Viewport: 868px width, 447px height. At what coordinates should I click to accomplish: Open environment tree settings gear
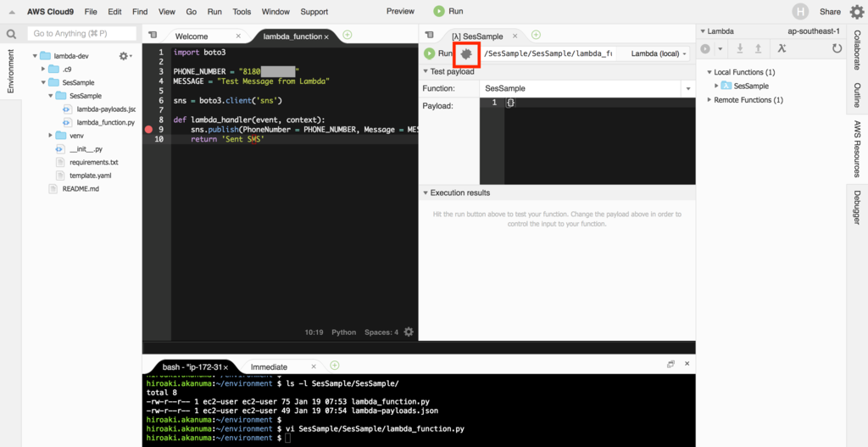[125, 56]
